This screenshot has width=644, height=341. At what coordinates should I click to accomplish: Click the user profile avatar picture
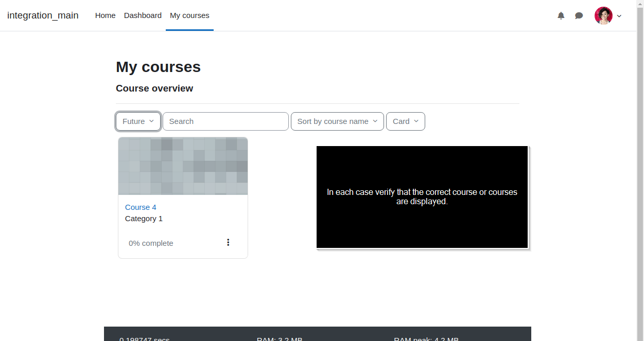[603, 15]
